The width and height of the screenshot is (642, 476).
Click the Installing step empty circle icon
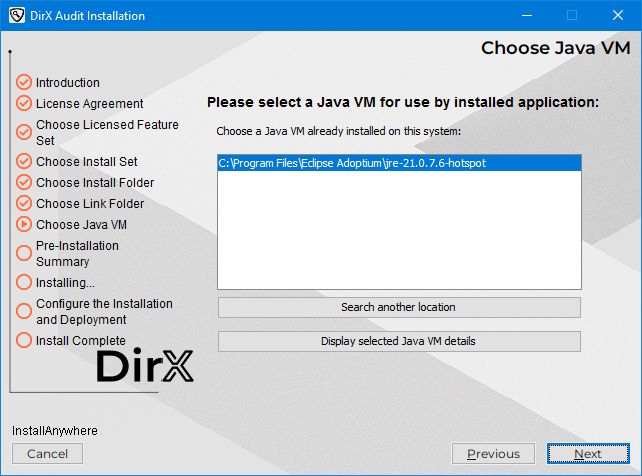point(24,282)
